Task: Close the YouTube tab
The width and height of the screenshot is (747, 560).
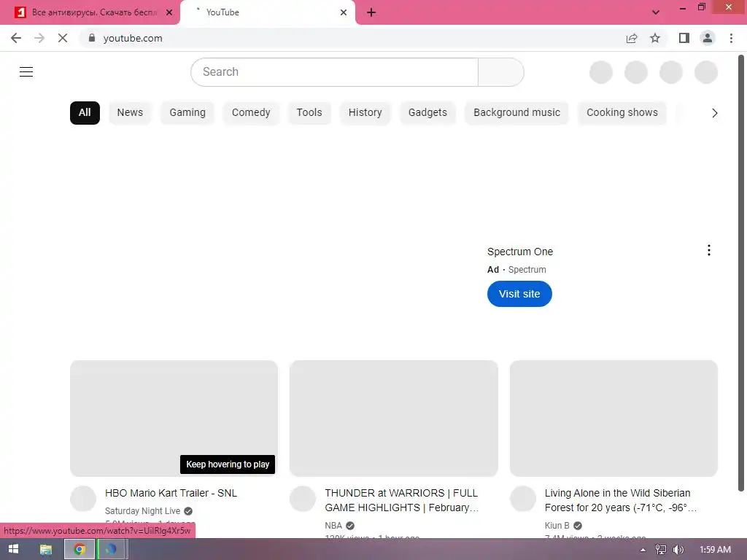Action: (x=344, y=12)
